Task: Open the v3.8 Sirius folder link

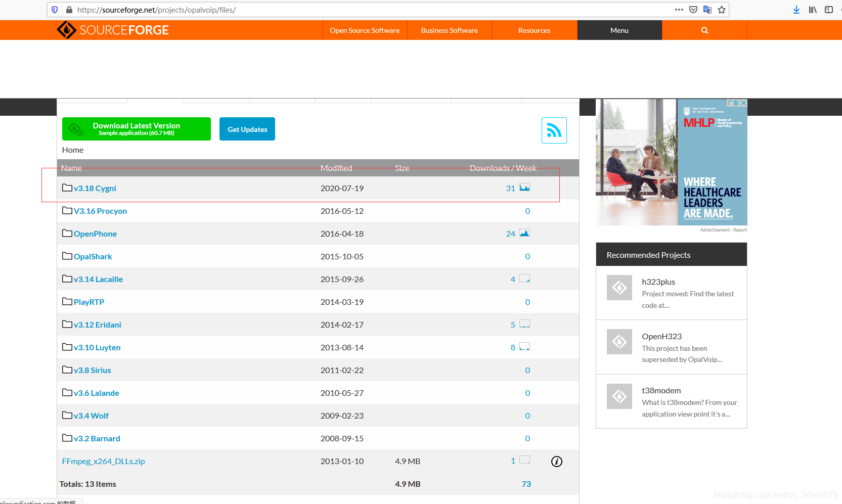Action: coord(93,370)
